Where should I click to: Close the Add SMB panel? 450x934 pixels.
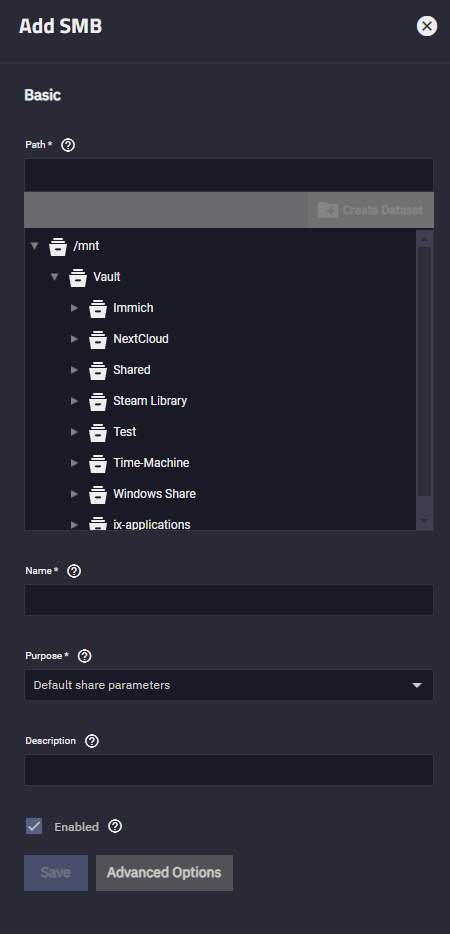point(427,26)
